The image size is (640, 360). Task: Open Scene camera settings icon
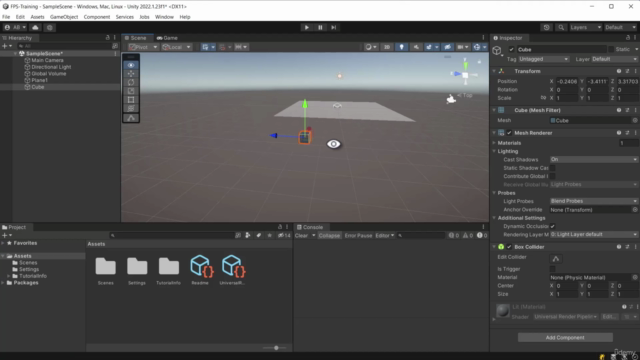click(x=462, y=47)
